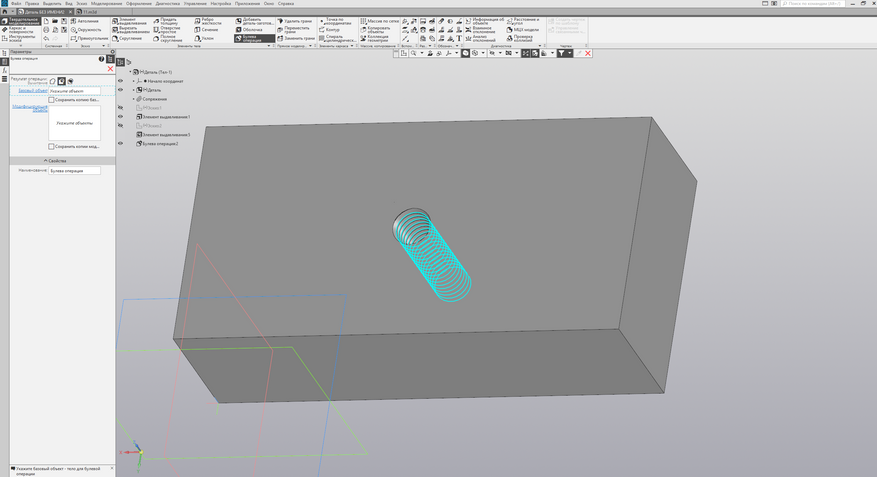Click the Наименование name input field
This screenshot has height=477, width=877.
click(x=74, y=171)
